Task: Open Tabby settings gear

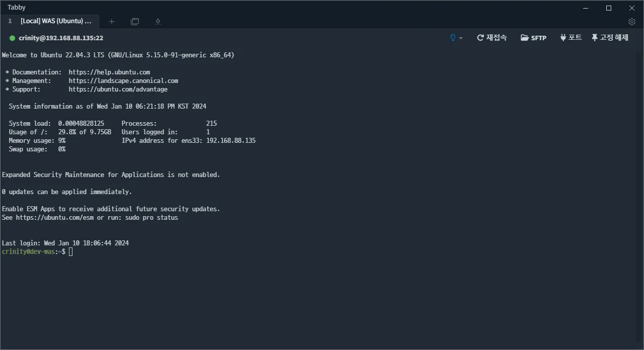Action: (x=632, y=22)
